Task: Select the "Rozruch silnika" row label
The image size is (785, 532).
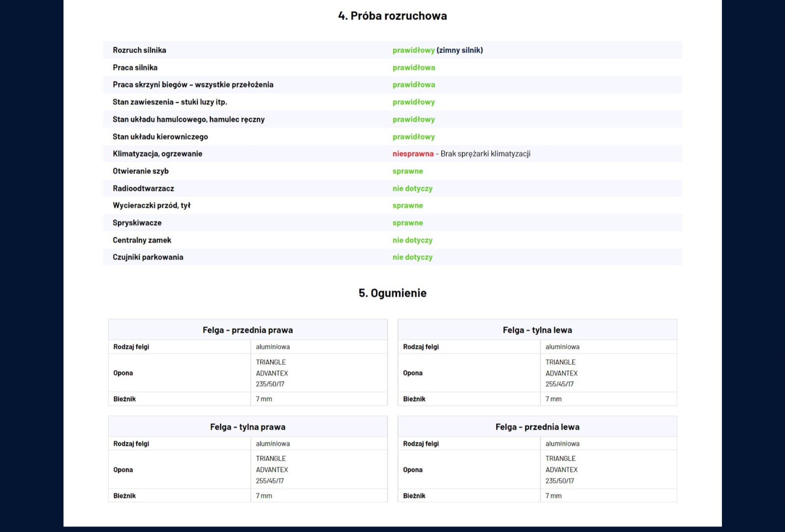Action: pyautogui.click(x=139, y=50)
